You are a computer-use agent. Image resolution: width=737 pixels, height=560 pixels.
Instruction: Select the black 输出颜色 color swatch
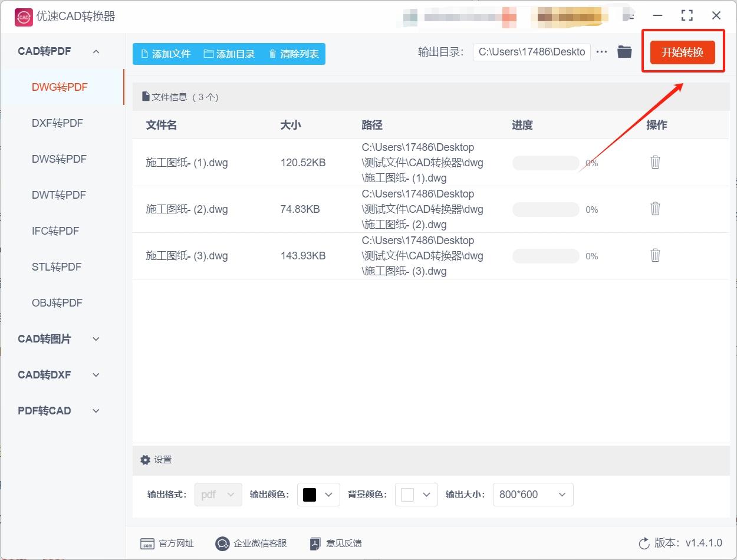[311, 495]
